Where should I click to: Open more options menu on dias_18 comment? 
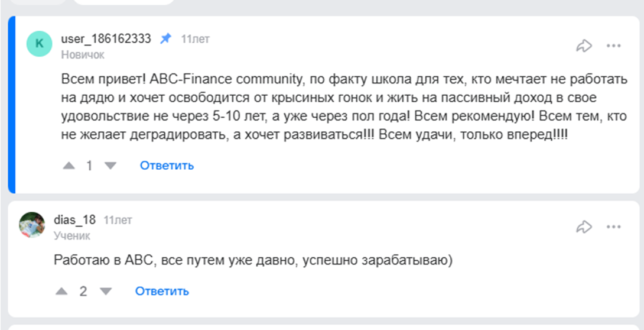pos(614,227)
